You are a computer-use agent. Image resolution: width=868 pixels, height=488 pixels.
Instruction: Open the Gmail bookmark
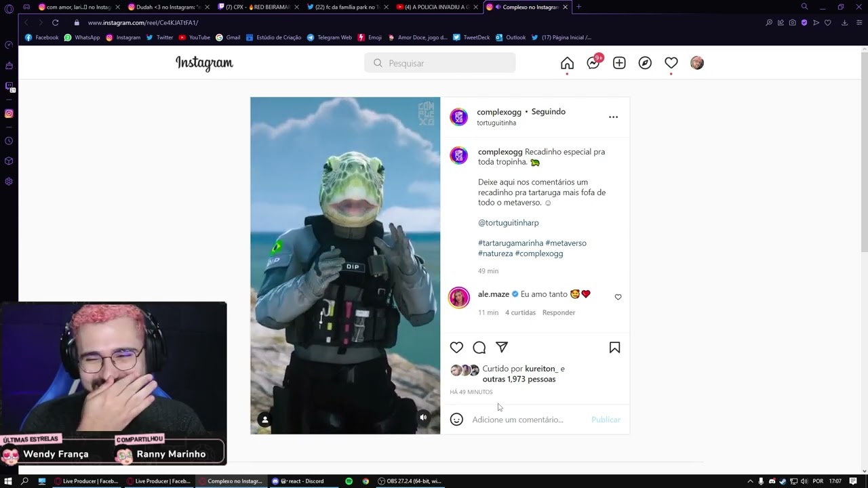pyautogui.click(x=228, y=37)
